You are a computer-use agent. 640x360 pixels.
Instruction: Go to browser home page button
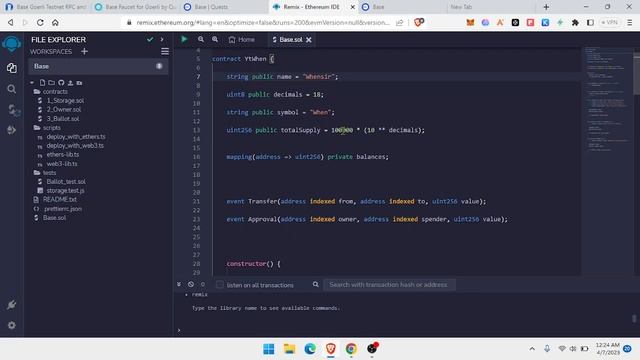click(x=55, y=22)
